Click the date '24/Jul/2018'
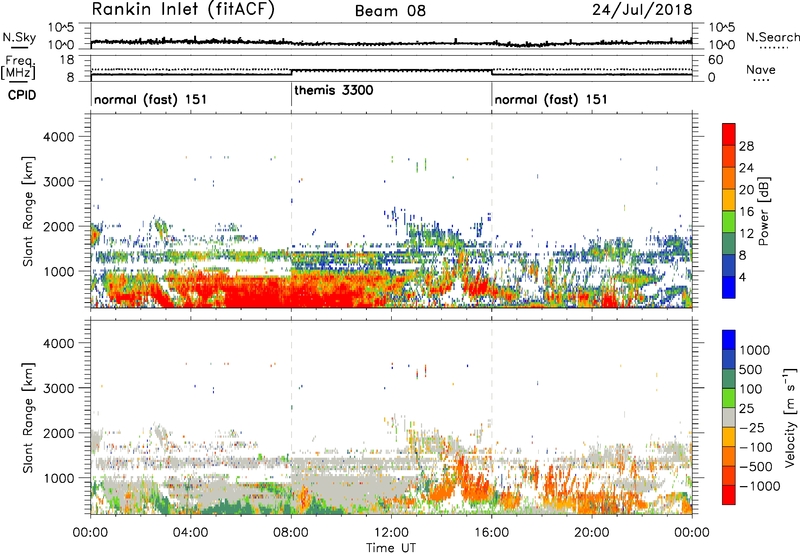 pyautogui.click(x=642, y=9)
